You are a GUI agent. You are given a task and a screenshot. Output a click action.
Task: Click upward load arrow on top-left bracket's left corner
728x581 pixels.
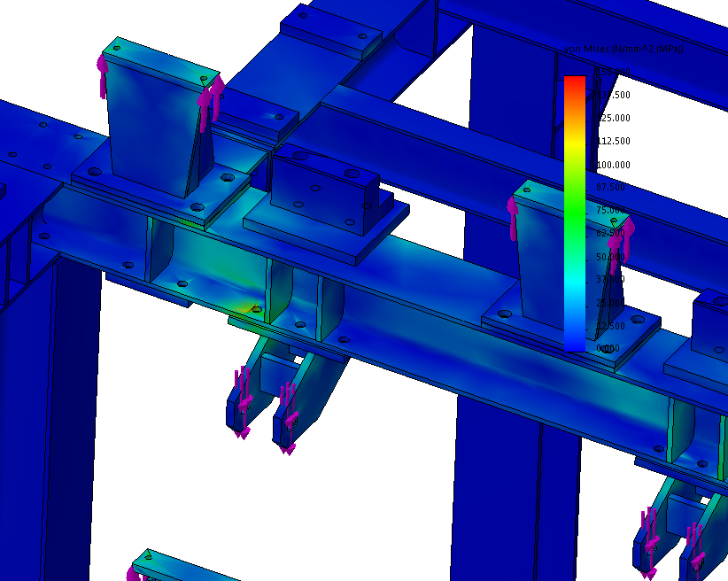103,75
